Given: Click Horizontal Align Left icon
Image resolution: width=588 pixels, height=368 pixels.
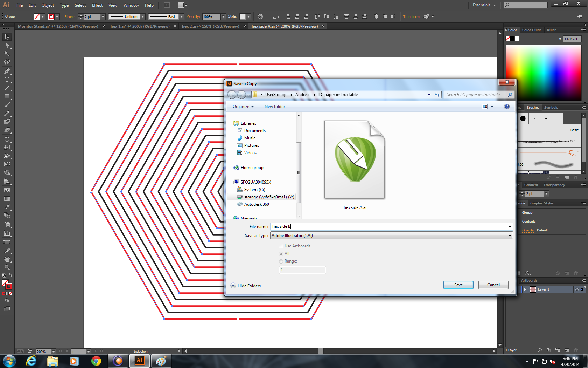Looking at the screenshot, I should (288, 16).
